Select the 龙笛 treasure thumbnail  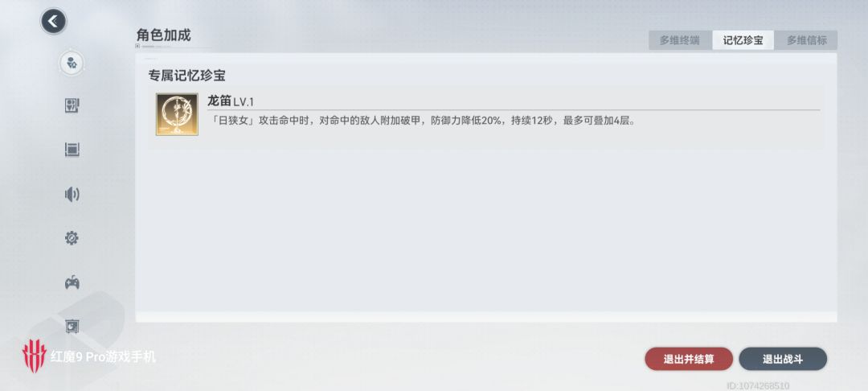[177, 114]
